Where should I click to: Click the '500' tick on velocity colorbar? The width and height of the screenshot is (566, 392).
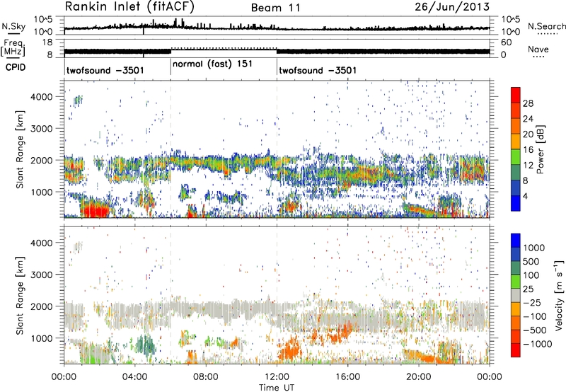point(531,262)
